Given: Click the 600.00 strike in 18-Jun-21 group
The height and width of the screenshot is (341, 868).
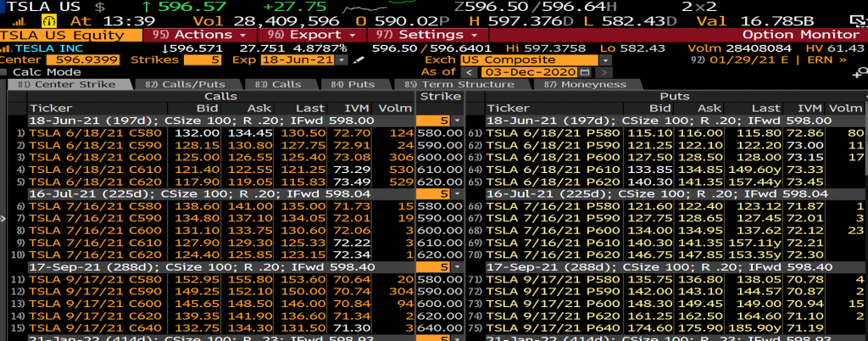Looking at the screenshot, I should coord(440,157).
